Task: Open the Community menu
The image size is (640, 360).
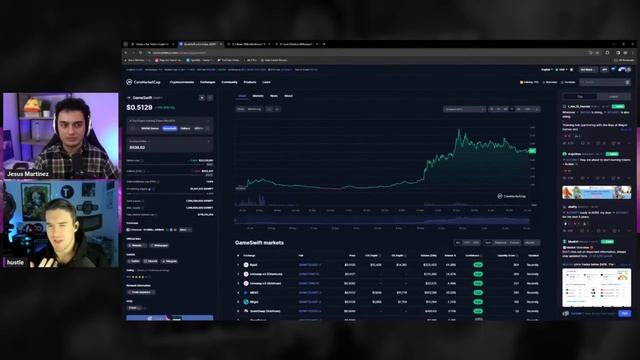Action: click(x=229, y=82)
